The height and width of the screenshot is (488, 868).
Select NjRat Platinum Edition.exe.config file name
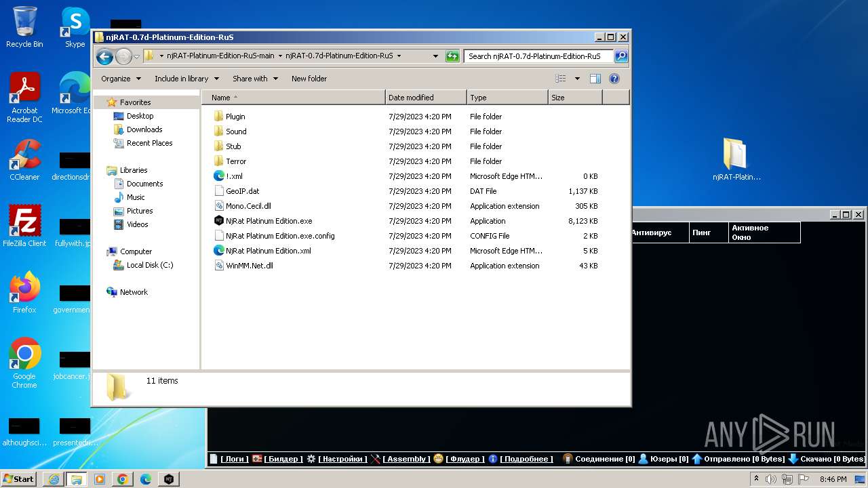pos(280,236)
